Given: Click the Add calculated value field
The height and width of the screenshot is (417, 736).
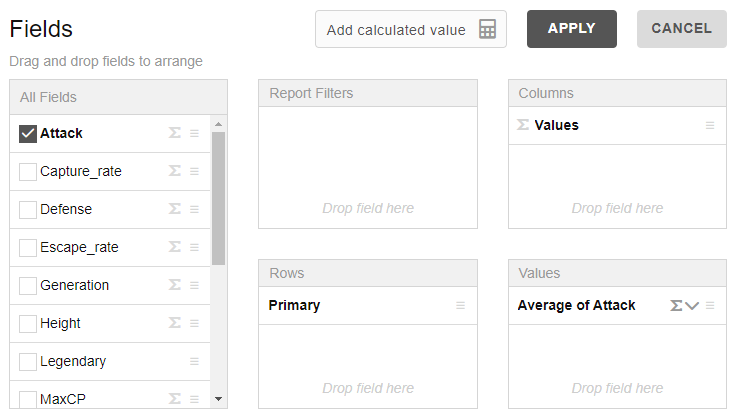Looking at the screenshot, I should click(396, 30).
